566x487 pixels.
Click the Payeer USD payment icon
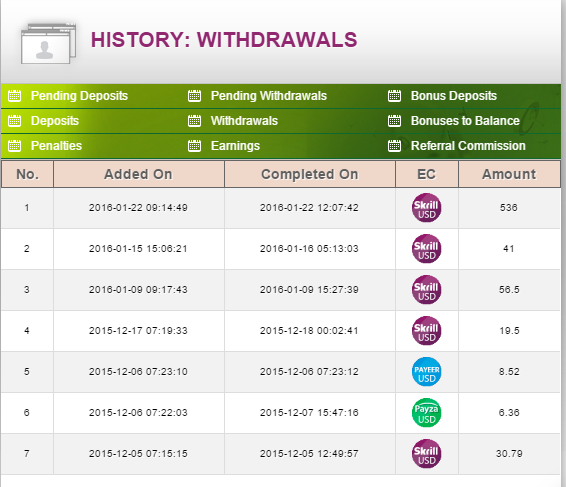point(427,372)
